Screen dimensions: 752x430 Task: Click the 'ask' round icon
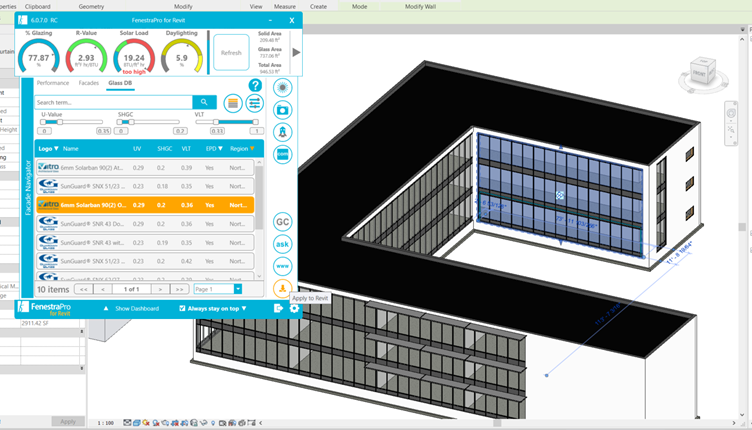click(x=282, y=244)
